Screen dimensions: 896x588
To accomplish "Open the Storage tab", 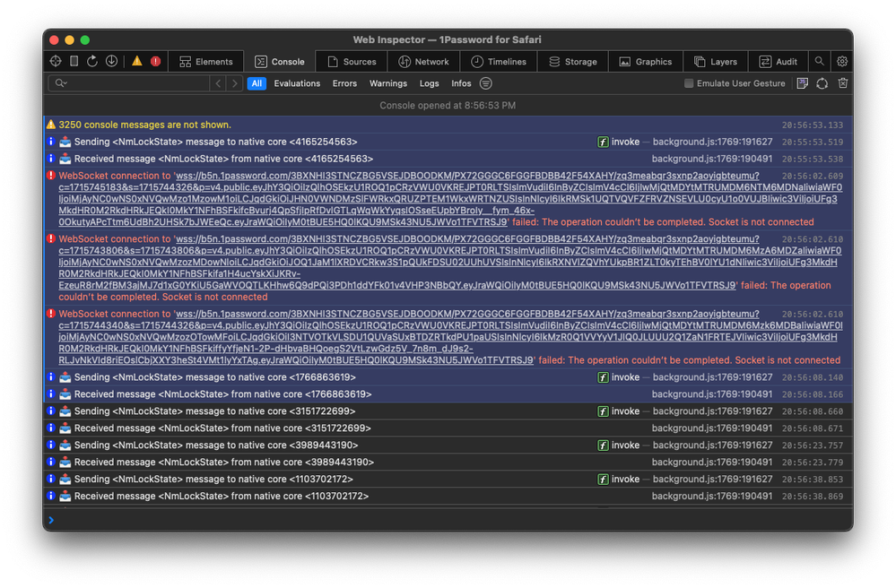I will (572, 62).
